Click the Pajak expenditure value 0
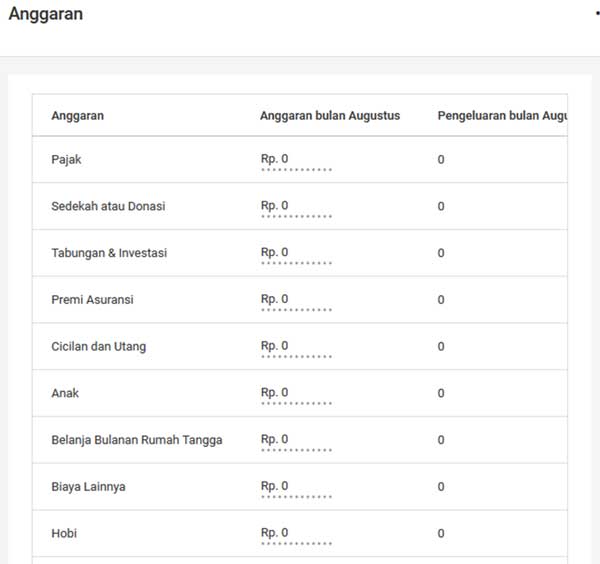The image size is (600, 564). 441,160
